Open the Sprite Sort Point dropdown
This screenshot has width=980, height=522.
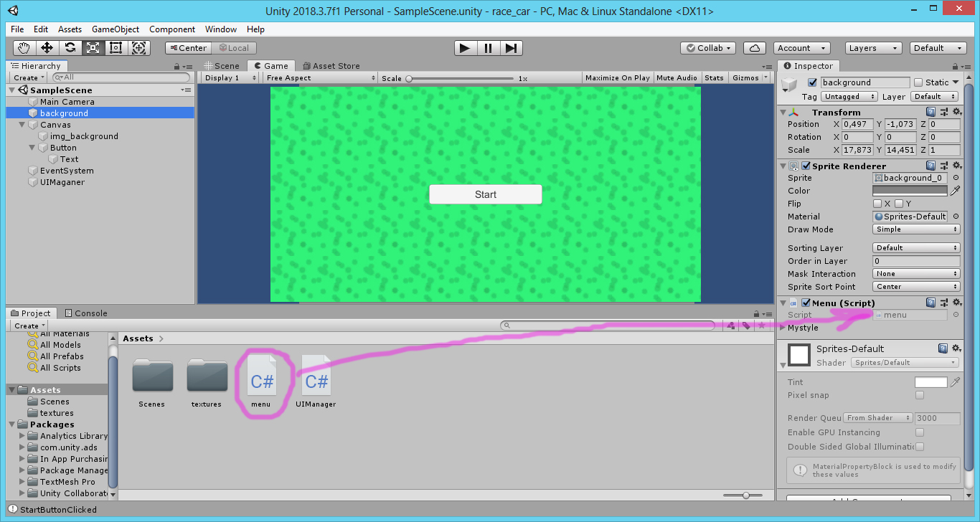(x=917, y=287)
